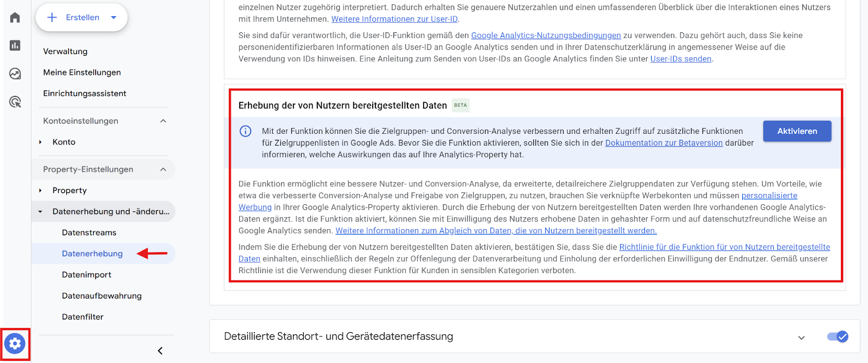The height and width of the screenshot is (363, 868).
Task: Click heading Erhebung der von Nutzern bereitgestellten Daten
Action: point(342,106)
